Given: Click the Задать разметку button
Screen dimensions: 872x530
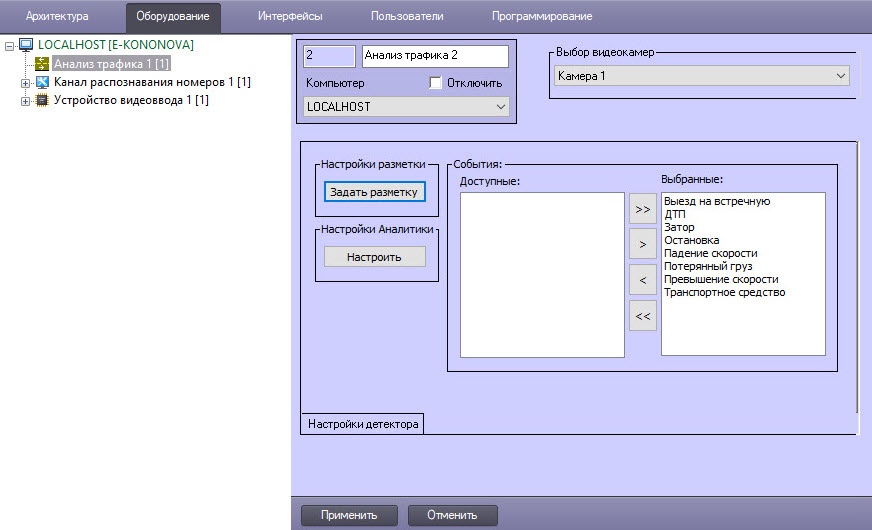Looking at the screenshot, I should click(x=375, y=192).
